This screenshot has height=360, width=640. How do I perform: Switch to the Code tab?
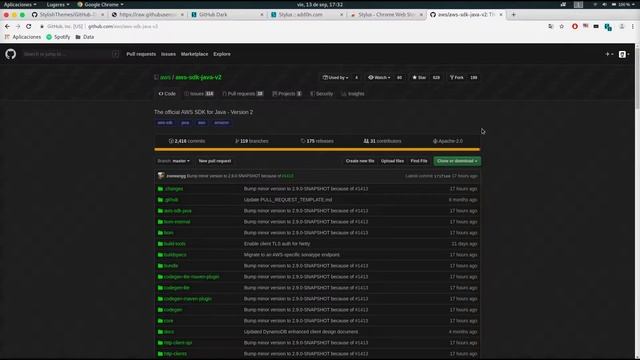167,93
